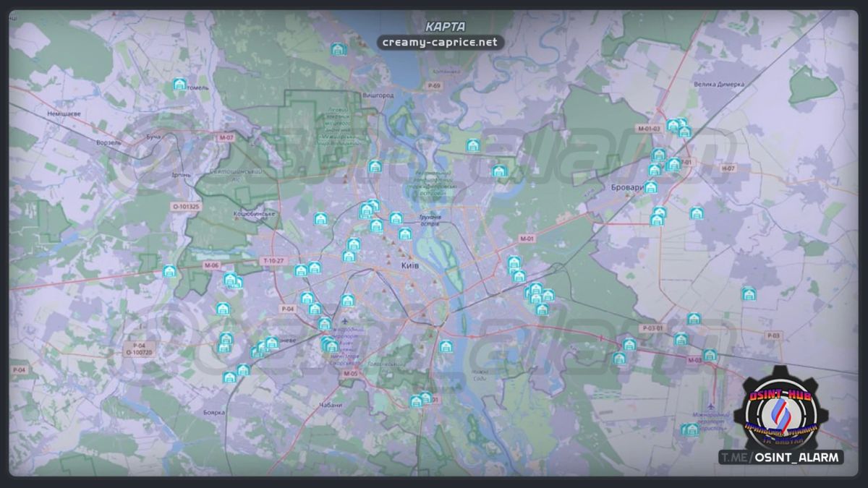Viewport: 868px width, 488px height.
Task: Open the marker by Boryspil airport label
Action: click(x=691, y=429)
